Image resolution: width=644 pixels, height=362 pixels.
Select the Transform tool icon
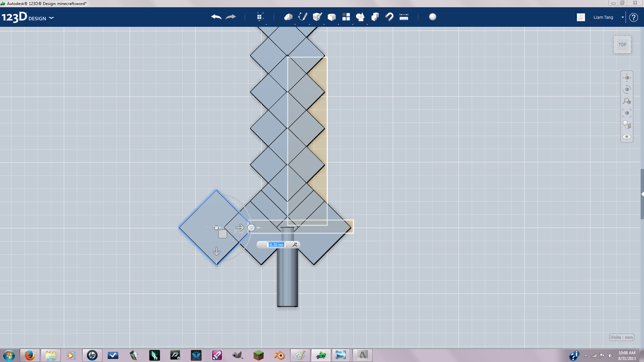tap(260, 17)
